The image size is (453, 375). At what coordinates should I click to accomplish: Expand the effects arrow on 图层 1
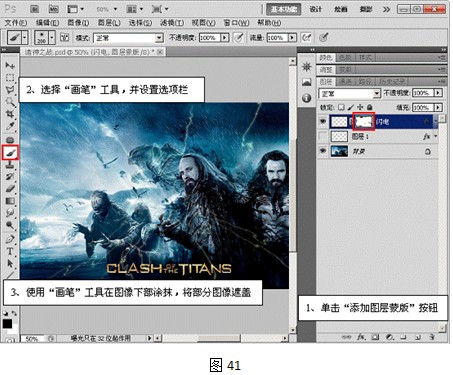pyautogui.click(x=435, y=136)
